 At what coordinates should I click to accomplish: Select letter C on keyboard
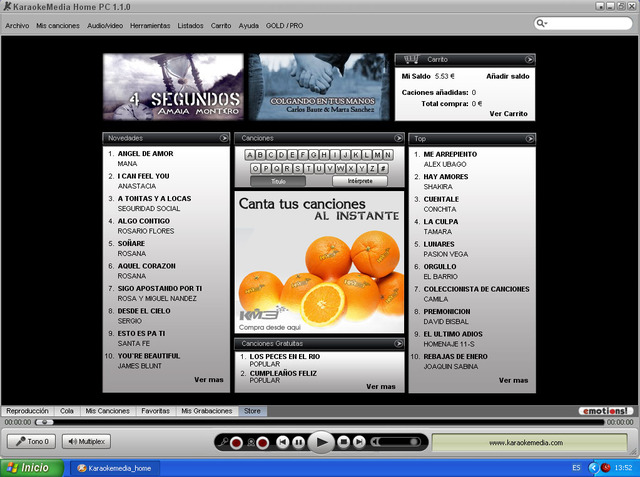[x=271, y=155]
